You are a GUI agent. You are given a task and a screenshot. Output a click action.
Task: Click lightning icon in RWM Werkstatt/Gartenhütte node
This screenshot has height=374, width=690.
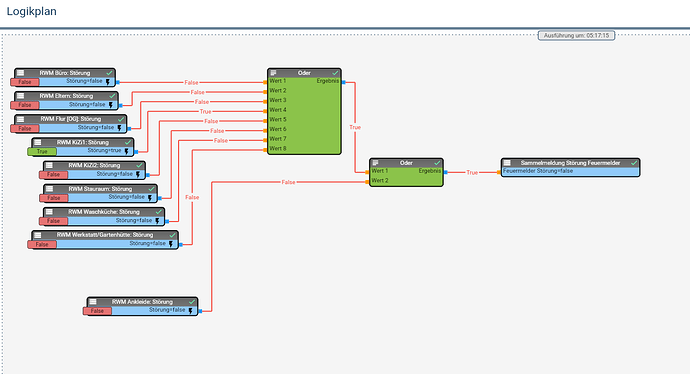point(171,244)
